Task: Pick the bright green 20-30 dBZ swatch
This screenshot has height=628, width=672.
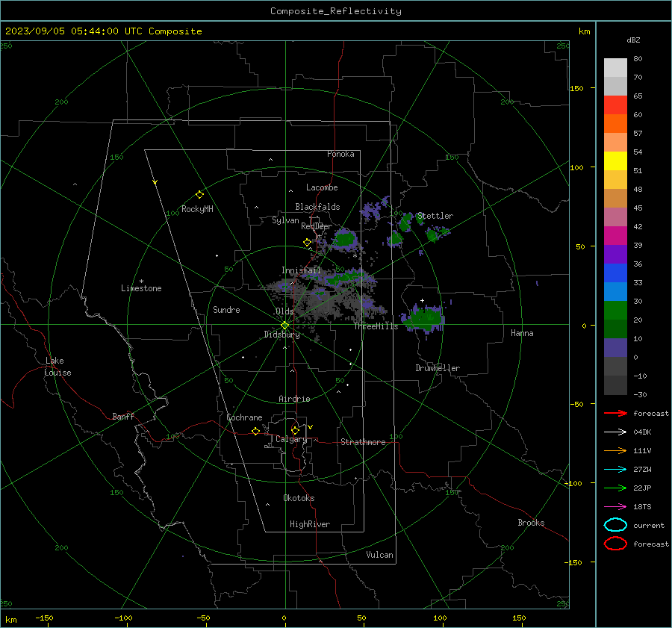Action: click(x=615, y=311)
